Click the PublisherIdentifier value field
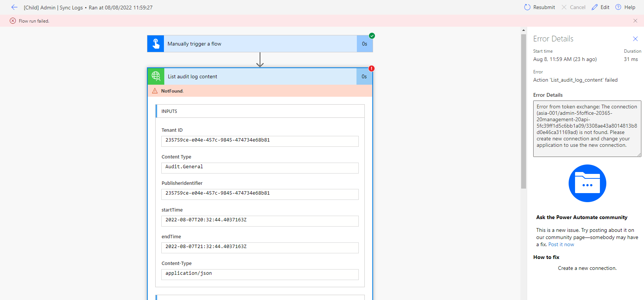Image resolution: width=644 pixels, height=300 pixels. coord(260,194)
